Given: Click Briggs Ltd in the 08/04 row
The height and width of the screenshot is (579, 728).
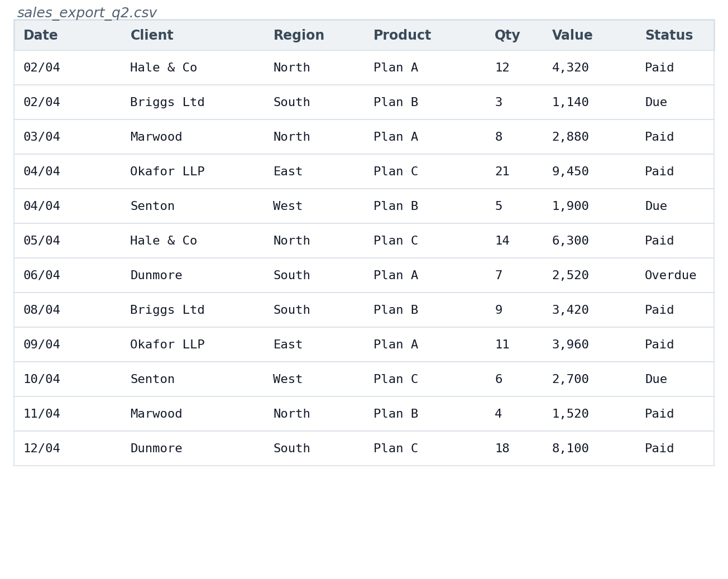Looking at the screenshot, I should pos(167,310).
